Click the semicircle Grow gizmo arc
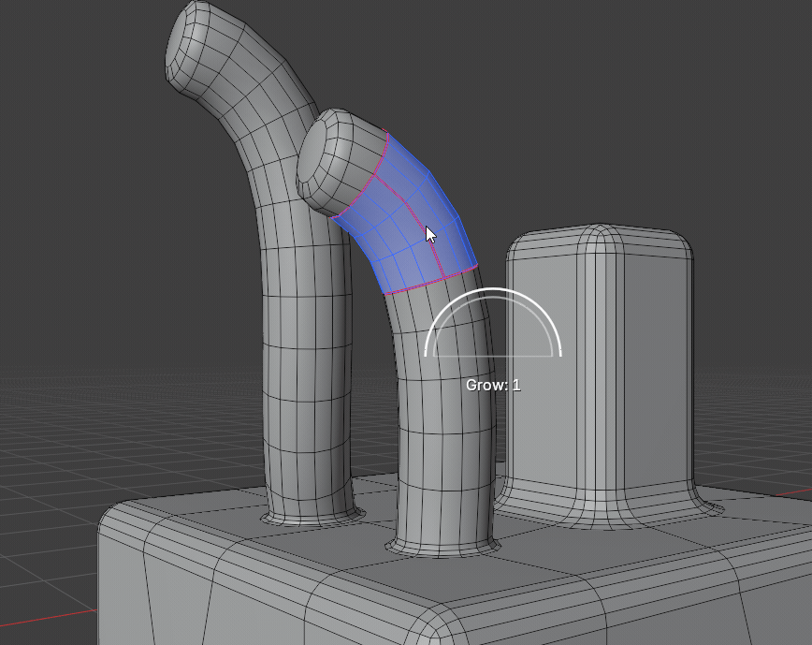Viewport: 812px width, 645px height. (x=493, y=323)
